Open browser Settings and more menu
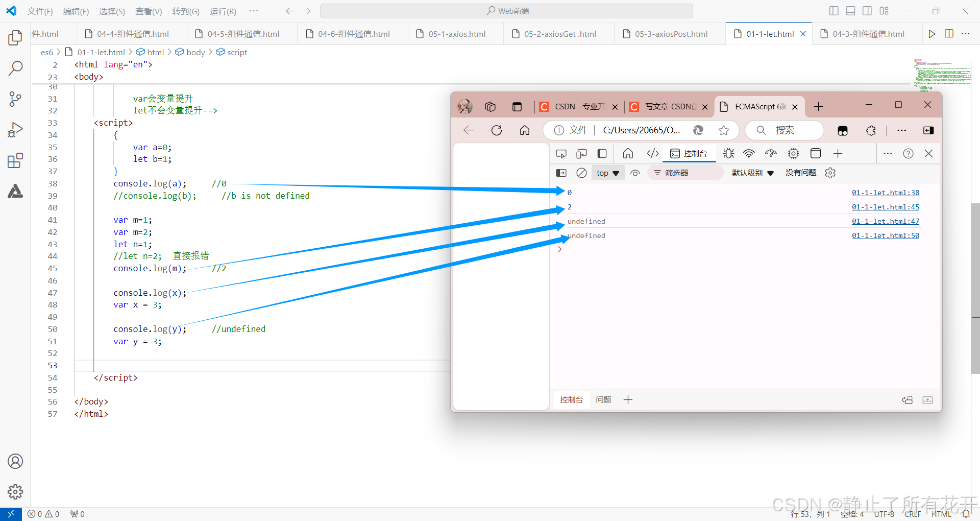The width and height of the screenshot is (980, 521). [x=902, y=130]
